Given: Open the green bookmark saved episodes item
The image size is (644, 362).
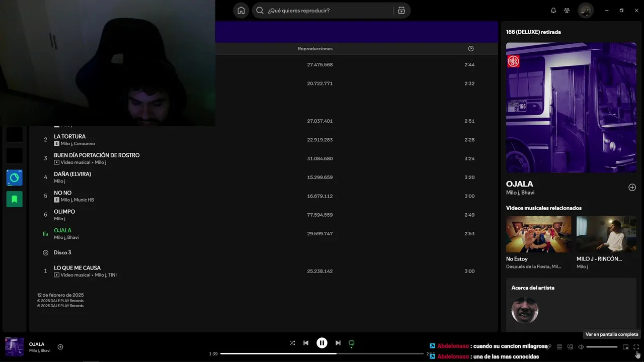Looking at the screenshot, I should point(14,199).
